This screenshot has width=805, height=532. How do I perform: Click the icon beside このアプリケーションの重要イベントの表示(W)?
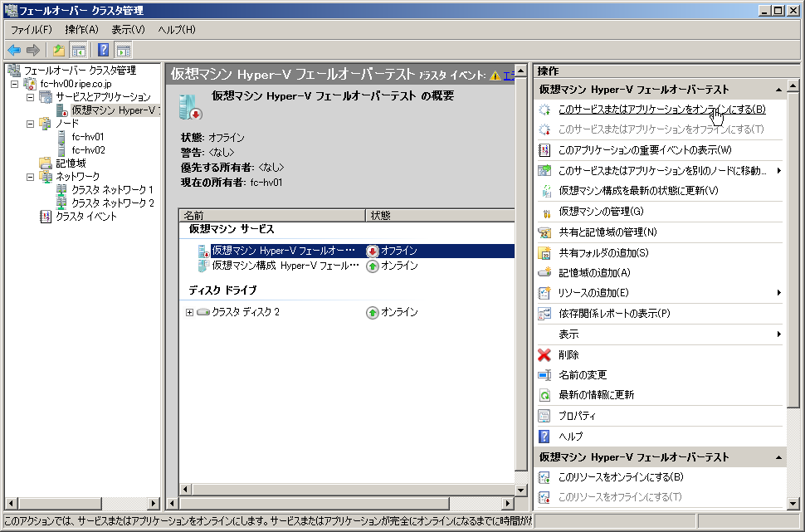coord(544,150)
